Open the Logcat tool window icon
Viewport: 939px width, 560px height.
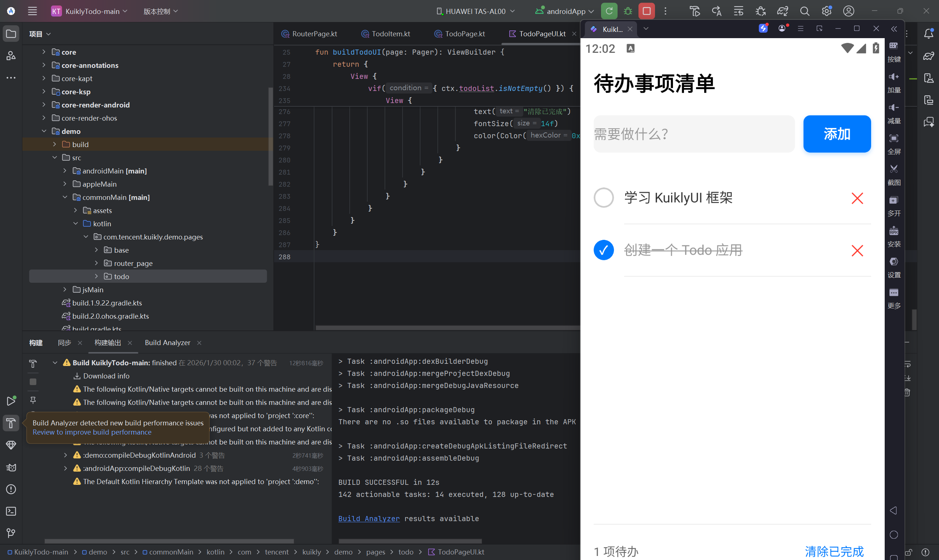pyautogui.click(x=11, y=467)
